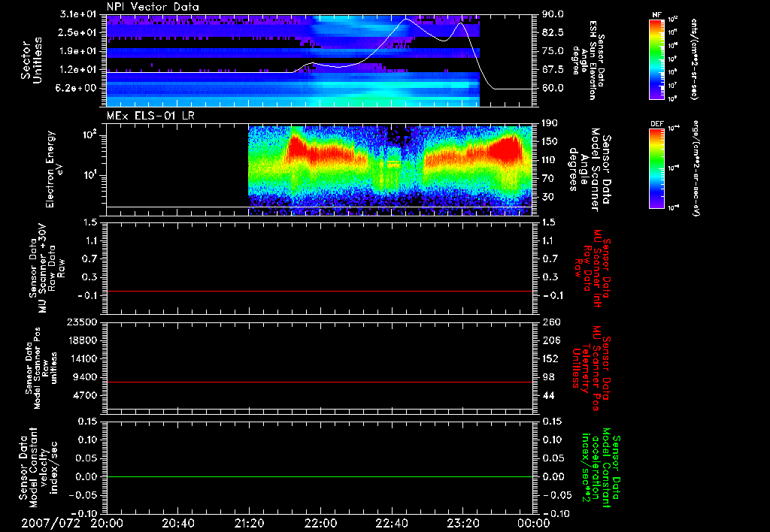Click the 82.5 elevation angle value
The width and height of the screenshot is (770, 532).
(553, 32)
